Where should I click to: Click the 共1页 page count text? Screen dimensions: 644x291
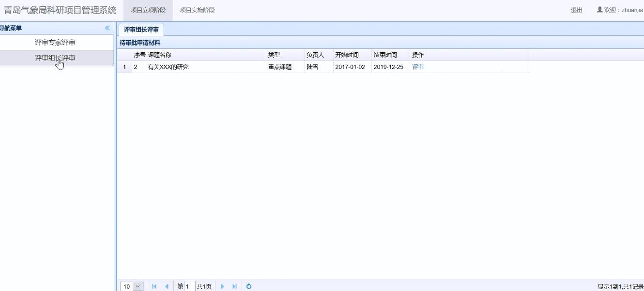pos(204,287)
